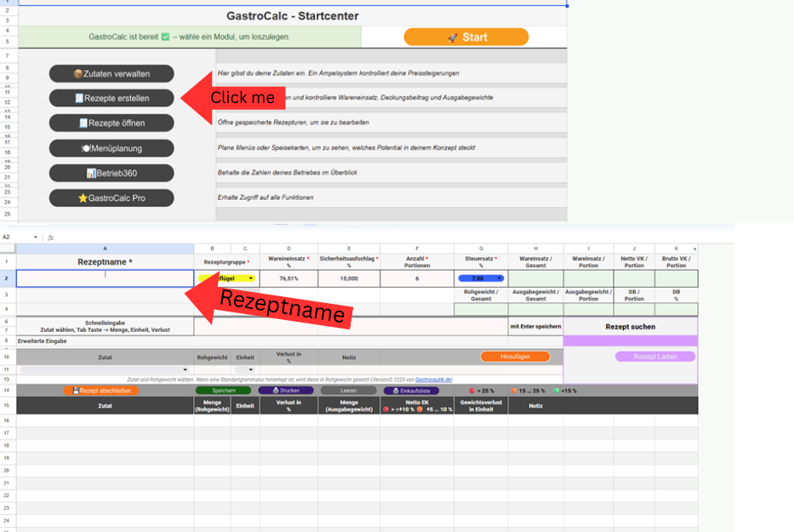Click the Erweiterte Eingabe label
This screenshot has height=532, width=794.
click(x=42, y=341)
